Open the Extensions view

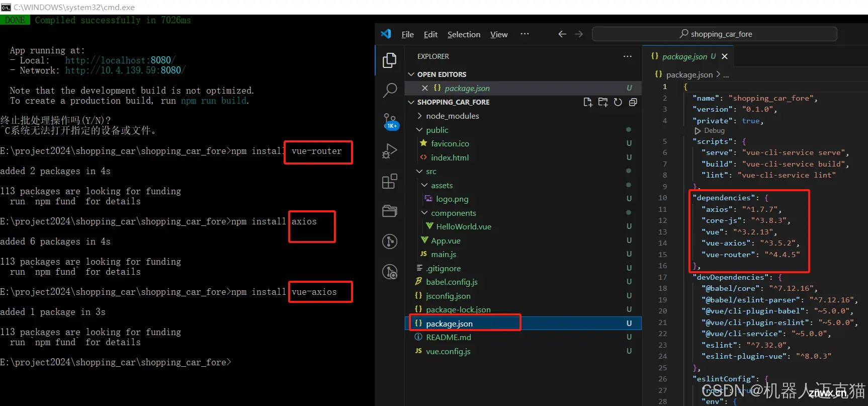[x=390, y=181]
